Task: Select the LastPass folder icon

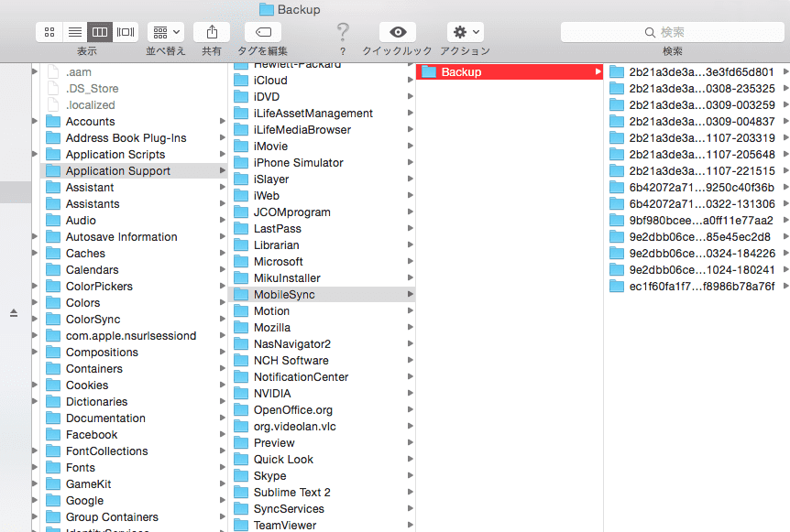Action: (x=241, y=229)
